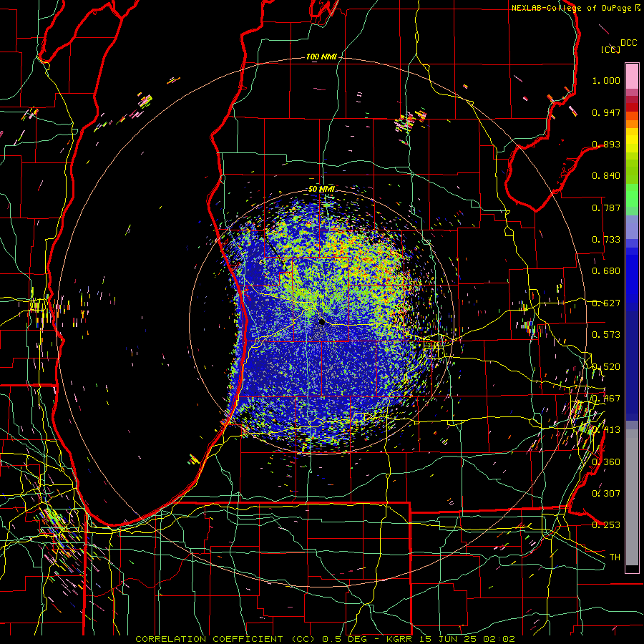This screenshot has width=644, height=644.
Task: Click the black radar site dot at center
Action: [322, 323]
